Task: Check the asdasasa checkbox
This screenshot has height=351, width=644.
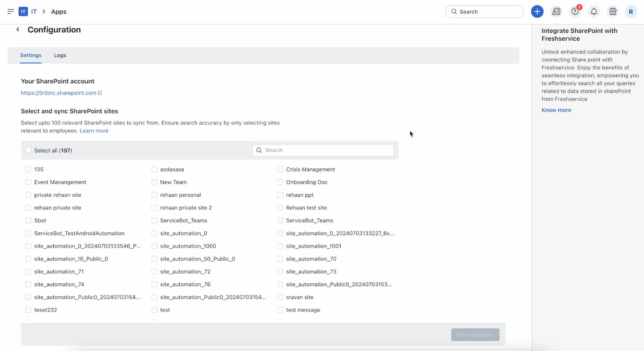Action: point(154,169)
